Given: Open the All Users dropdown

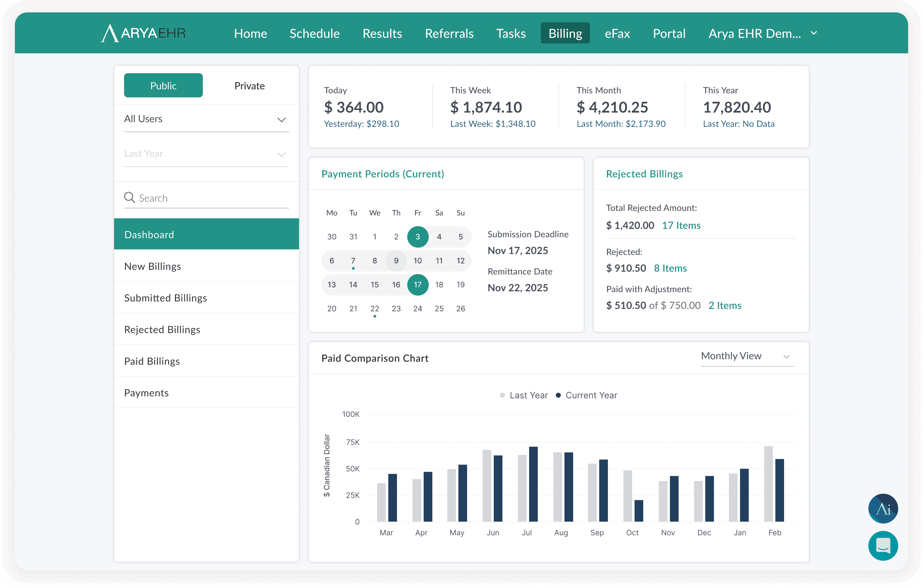Looking at the screenshot, I should tap(206, 119).
